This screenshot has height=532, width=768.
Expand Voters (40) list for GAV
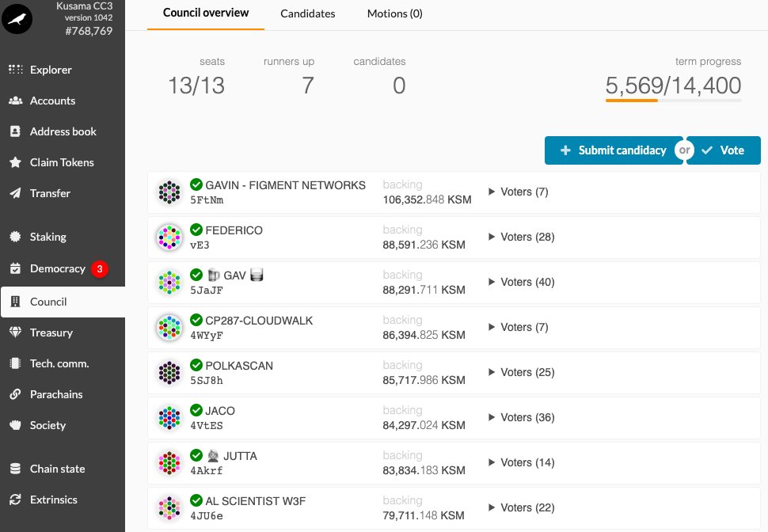[x=521, y=282]
